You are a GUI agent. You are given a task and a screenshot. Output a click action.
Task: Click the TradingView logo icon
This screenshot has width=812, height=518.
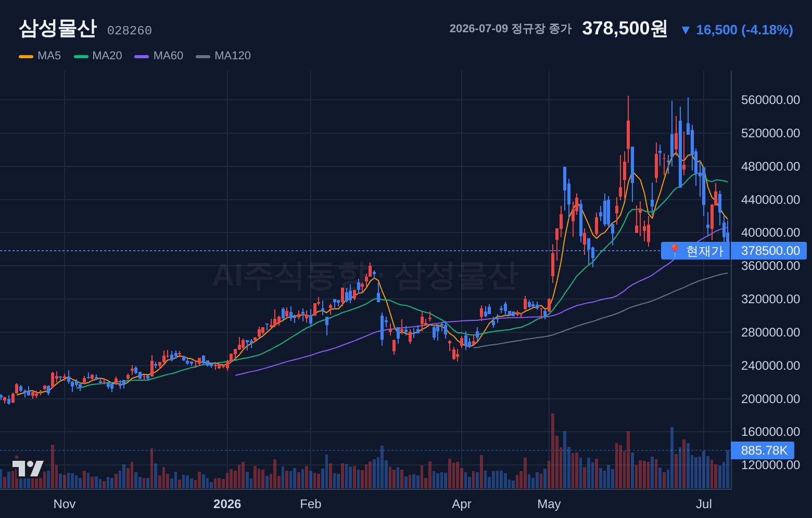coord(28,469)
